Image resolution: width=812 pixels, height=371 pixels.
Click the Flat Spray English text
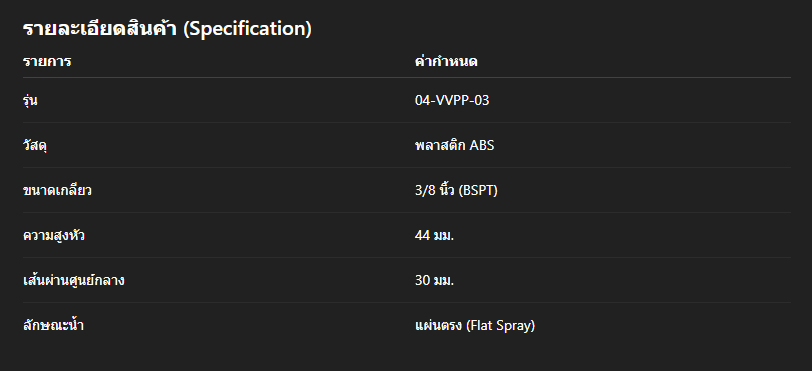[500, 326]
